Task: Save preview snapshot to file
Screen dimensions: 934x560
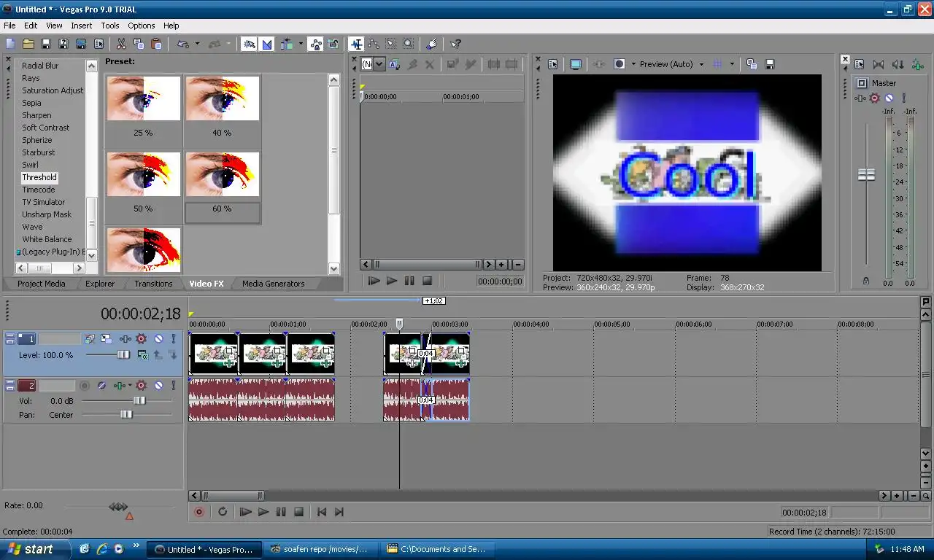Action: pyautogui.click(x=769, y=64)
